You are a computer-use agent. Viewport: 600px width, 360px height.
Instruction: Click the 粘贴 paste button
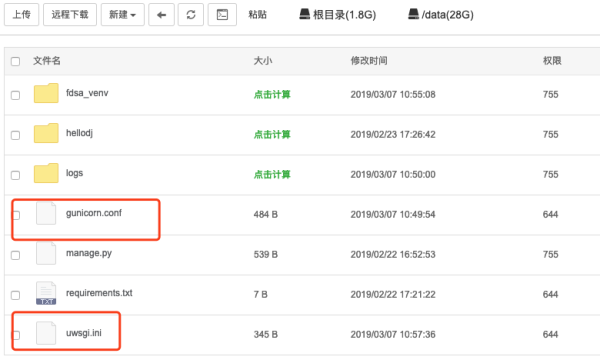click(x=258, y=15)
